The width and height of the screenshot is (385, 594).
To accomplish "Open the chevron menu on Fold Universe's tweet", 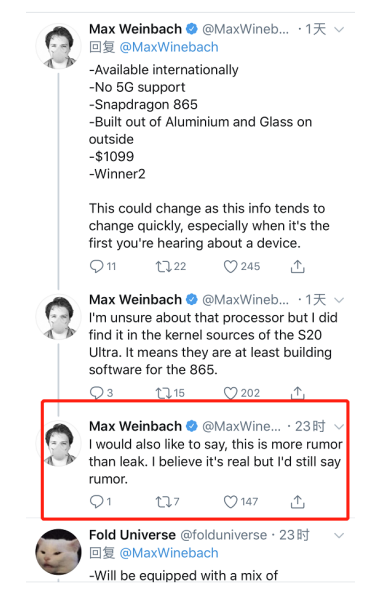I will (x=339, y=535).
